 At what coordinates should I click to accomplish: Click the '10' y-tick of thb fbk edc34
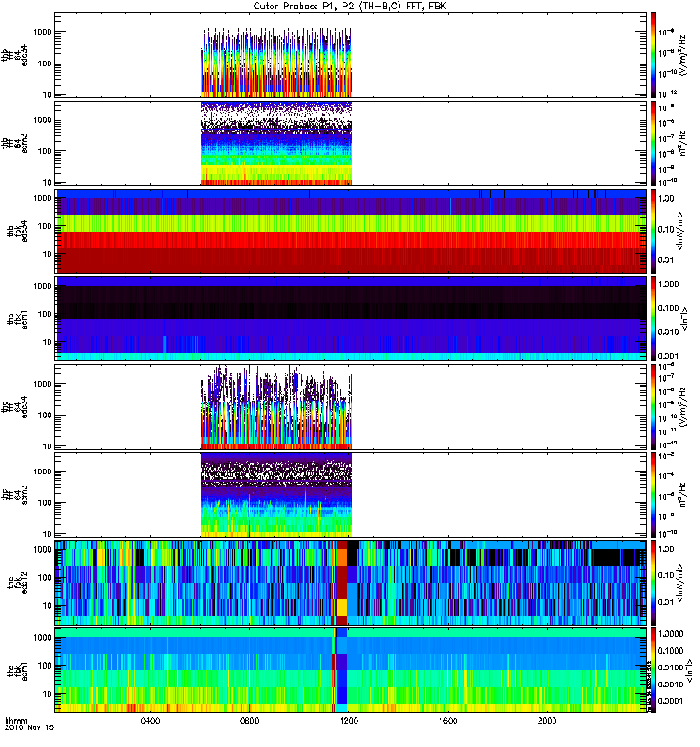pos(47,254)
